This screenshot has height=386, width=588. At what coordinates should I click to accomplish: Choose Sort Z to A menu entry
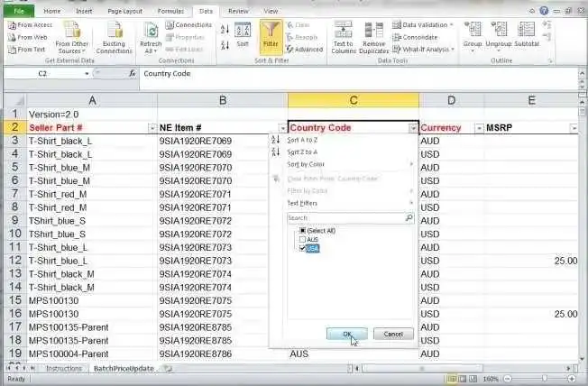click(x=302, y=152)
